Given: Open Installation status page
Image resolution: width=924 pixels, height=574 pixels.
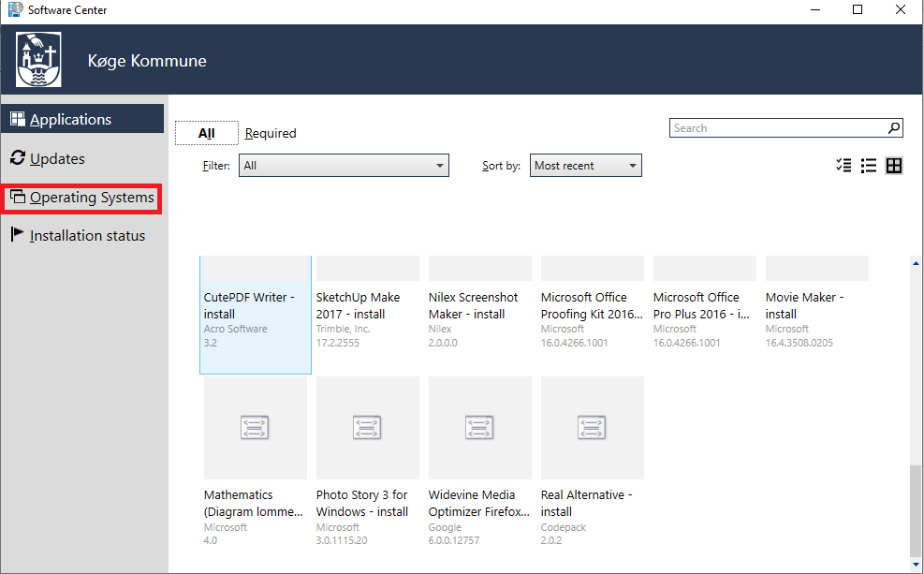Looking at the screenshot, I should point(87,236).
